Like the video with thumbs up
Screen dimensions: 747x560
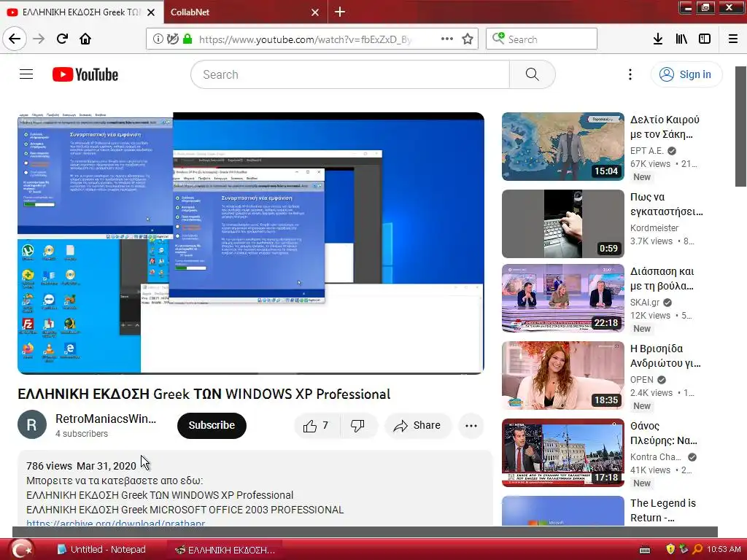tap(317, 426)
